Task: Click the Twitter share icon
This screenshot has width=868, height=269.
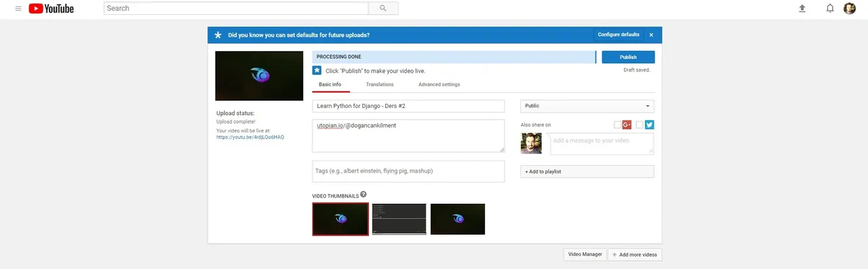Action: point(650,124)
